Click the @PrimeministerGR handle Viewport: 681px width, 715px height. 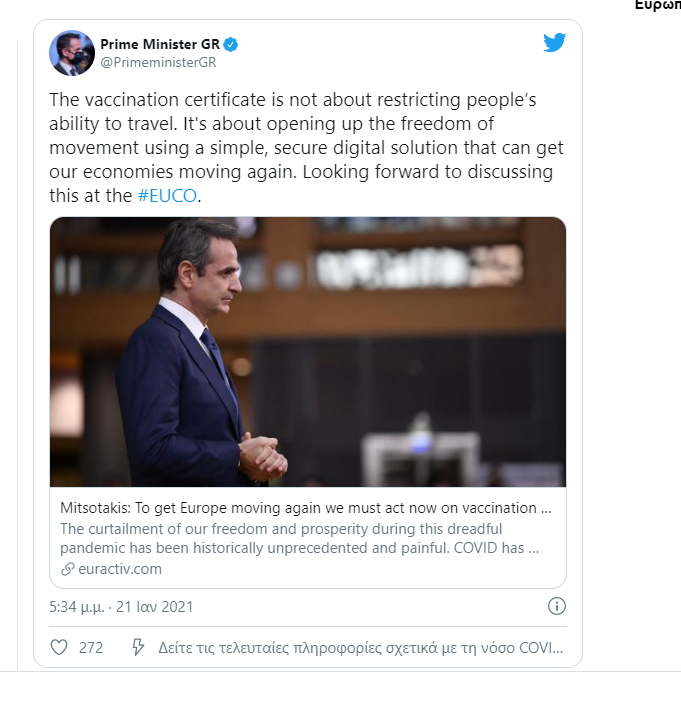tap(158, 62)
